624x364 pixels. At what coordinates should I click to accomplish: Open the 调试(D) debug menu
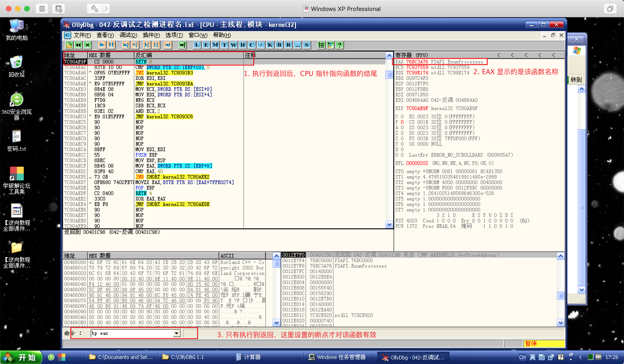coord(128,35)
